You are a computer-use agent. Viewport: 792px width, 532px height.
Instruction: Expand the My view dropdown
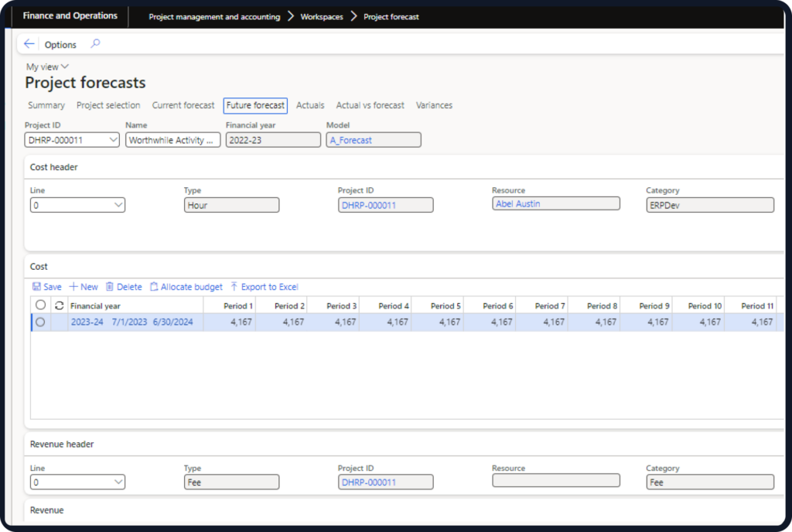point(47,67)
